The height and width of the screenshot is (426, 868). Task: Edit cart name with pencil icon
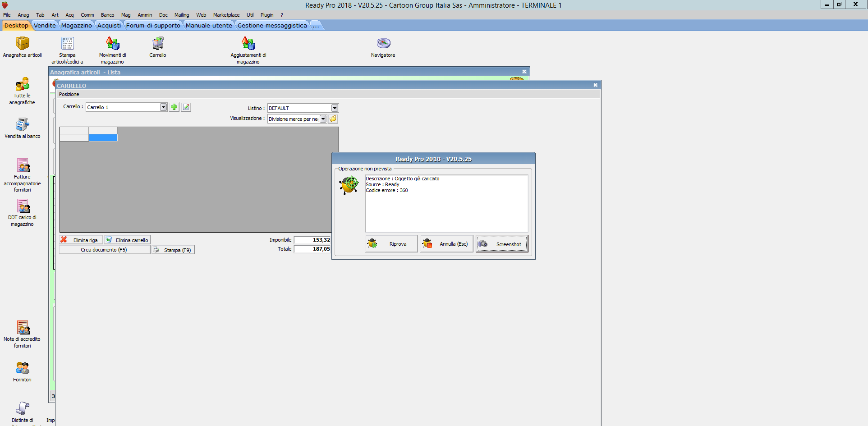point(186,107)
